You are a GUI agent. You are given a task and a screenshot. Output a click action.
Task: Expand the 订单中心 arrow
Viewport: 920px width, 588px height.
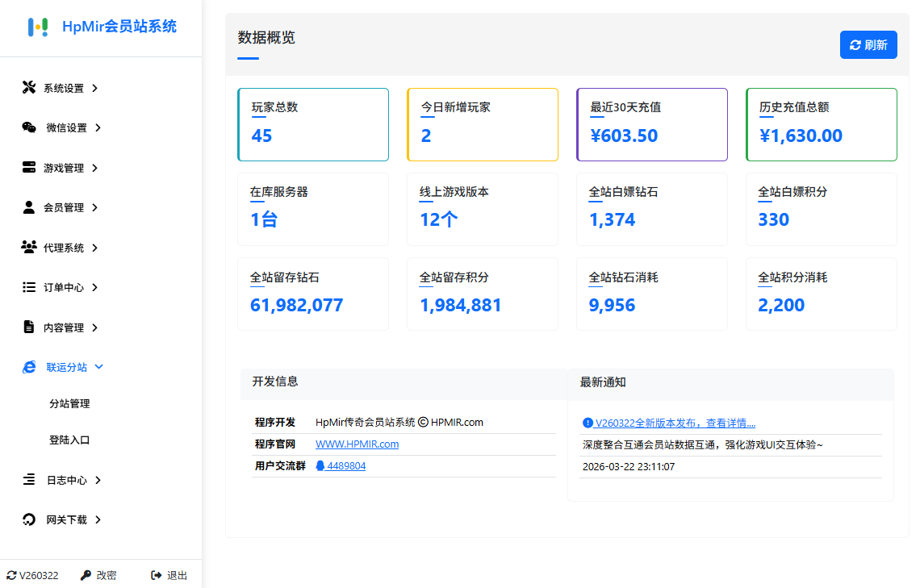pos(95,287)
